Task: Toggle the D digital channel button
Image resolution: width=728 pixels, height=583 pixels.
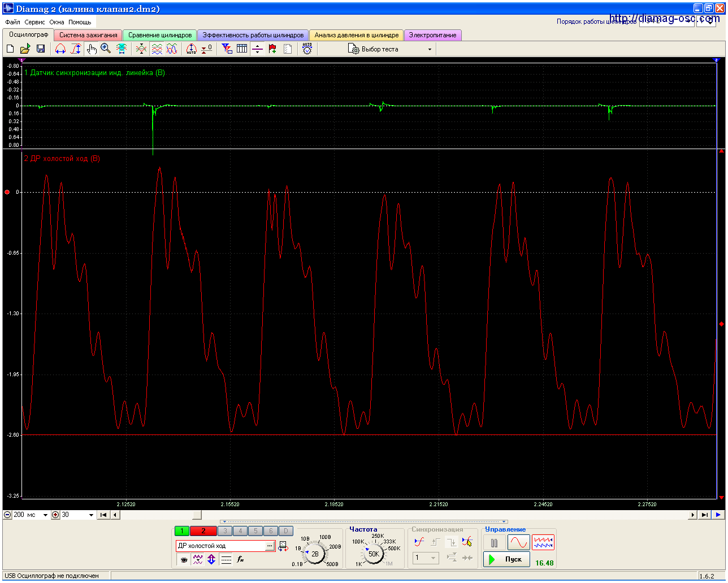Action: [286, 530]
